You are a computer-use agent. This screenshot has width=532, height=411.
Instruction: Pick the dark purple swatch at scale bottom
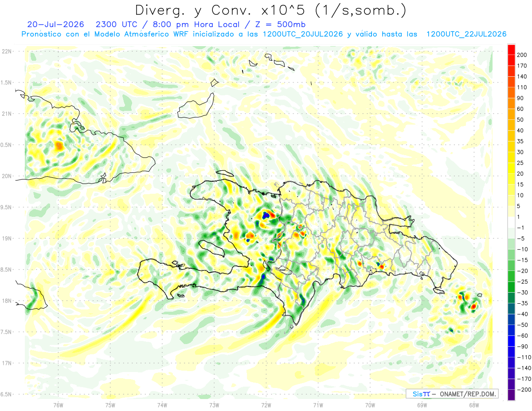coord(511,395)
